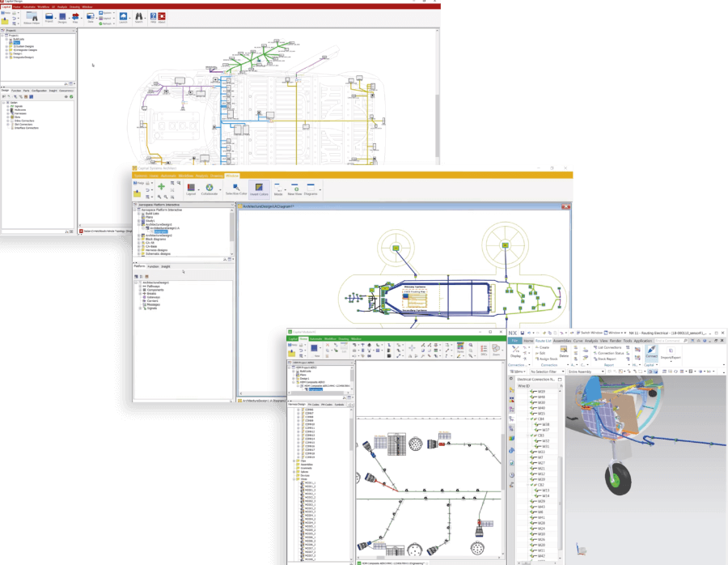Click Refresh in Capital Design ribbon
Screen dimensions: 728x565
click(x=105, y=23)
